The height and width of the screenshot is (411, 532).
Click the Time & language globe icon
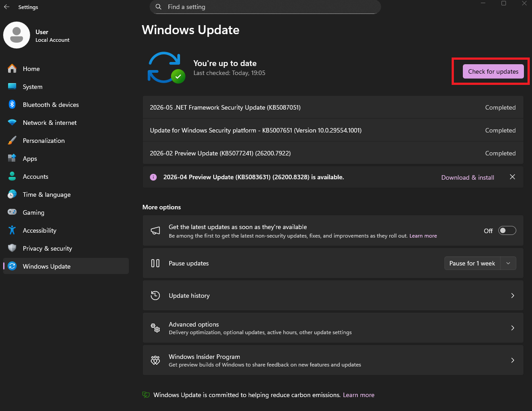coord(12,194)
